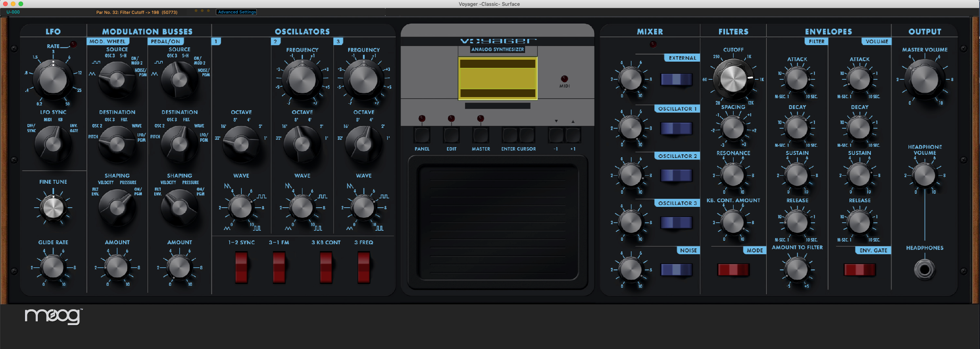
Task: Click the Volume envelope ATTACK knob
Action: (x=860, y=80)
